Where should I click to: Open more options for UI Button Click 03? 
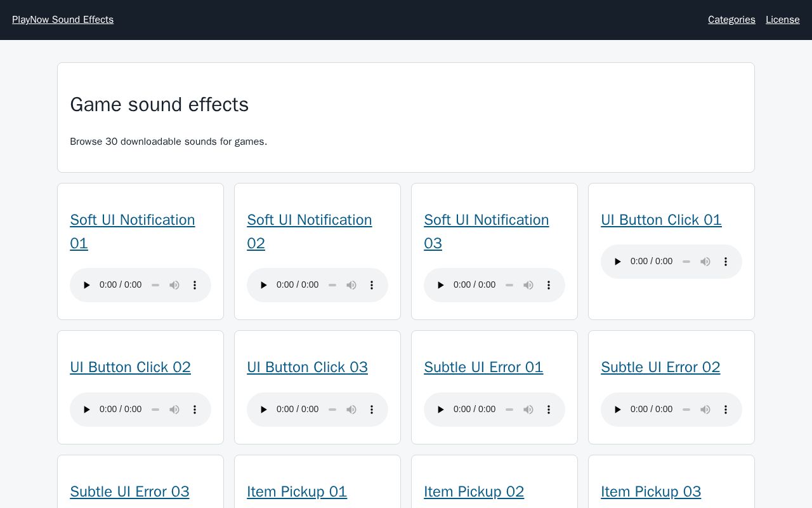[372, 410]
